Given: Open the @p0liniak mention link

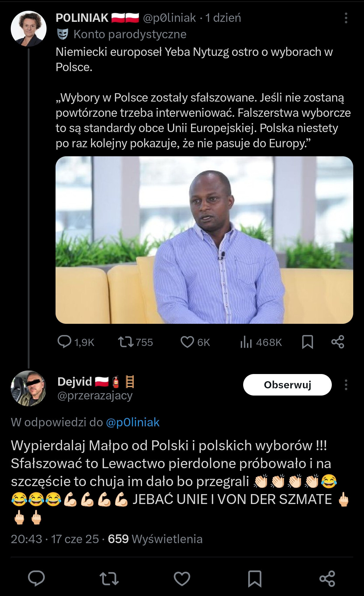Looking at the screenshot, I should coord(133,422).
